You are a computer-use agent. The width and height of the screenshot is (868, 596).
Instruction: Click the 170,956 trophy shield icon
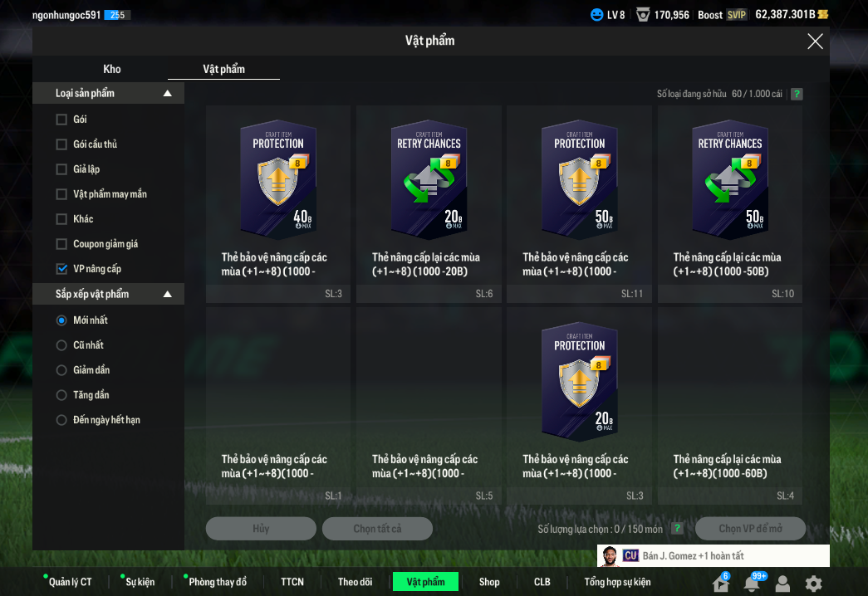[x=643, y=15]
